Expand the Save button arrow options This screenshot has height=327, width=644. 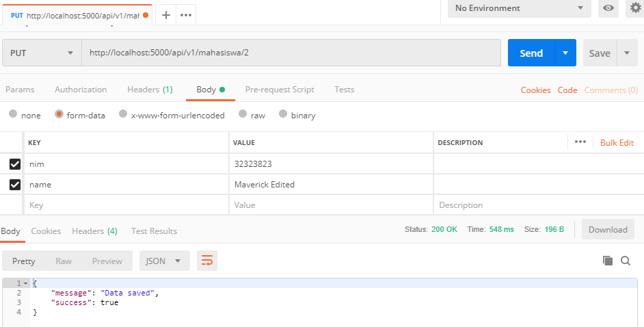(x=627, y=53)
